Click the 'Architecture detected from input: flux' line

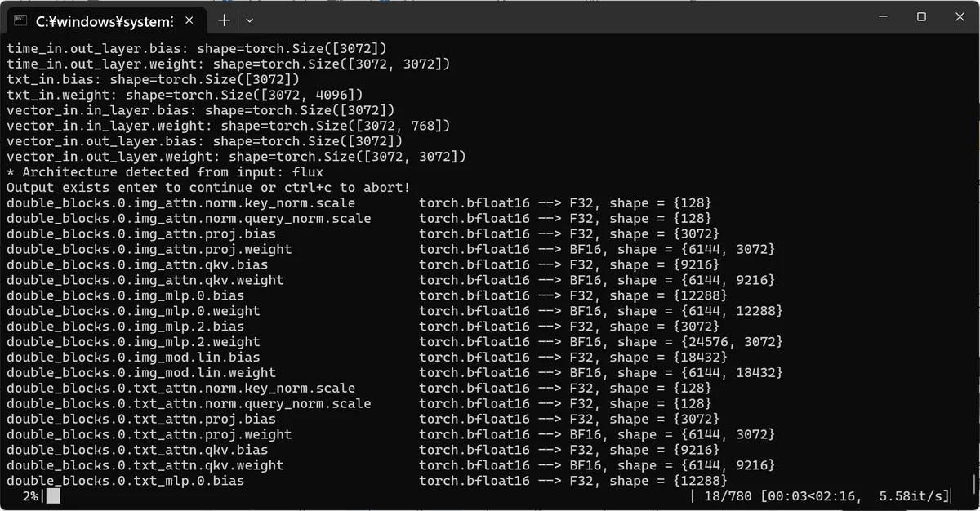click(x=165, y=172)
